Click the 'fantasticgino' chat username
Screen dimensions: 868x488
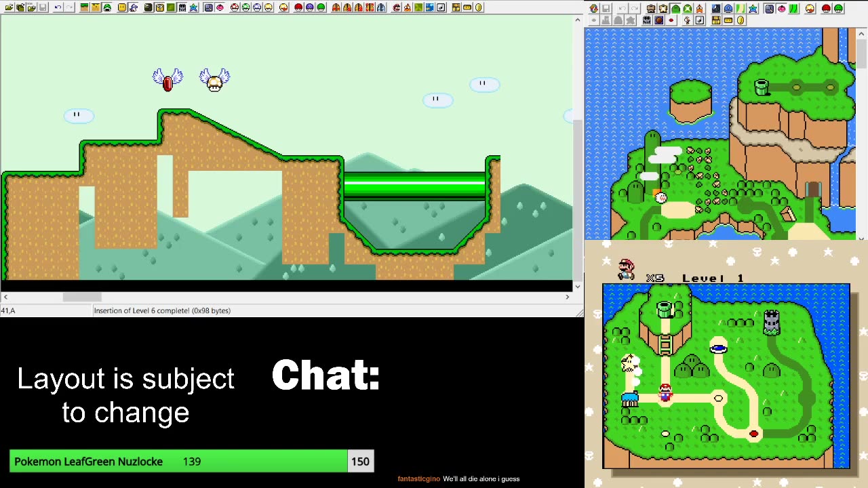418,479
